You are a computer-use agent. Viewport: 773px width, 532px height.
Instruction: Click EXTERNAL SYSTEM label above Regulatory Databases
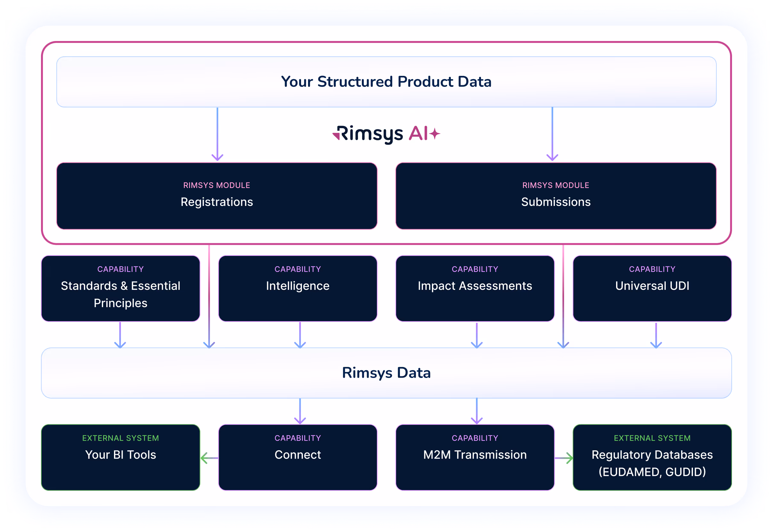[652, 438]
